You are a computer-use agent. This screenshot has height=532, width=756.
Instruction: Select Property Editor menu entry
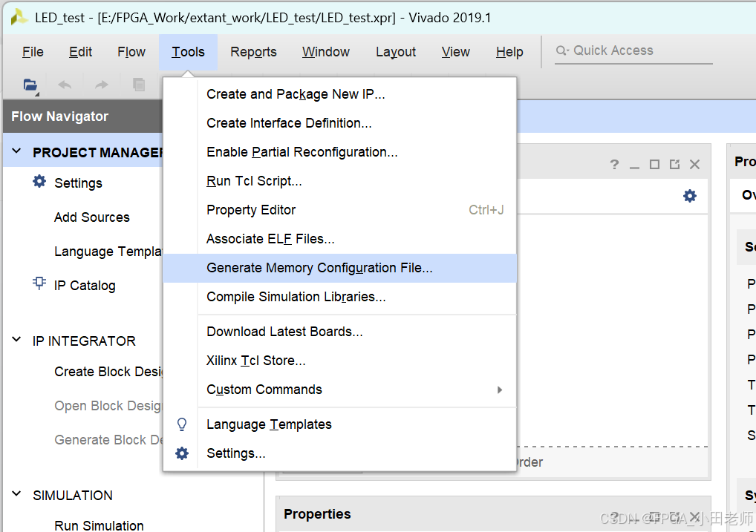(339, 210)
